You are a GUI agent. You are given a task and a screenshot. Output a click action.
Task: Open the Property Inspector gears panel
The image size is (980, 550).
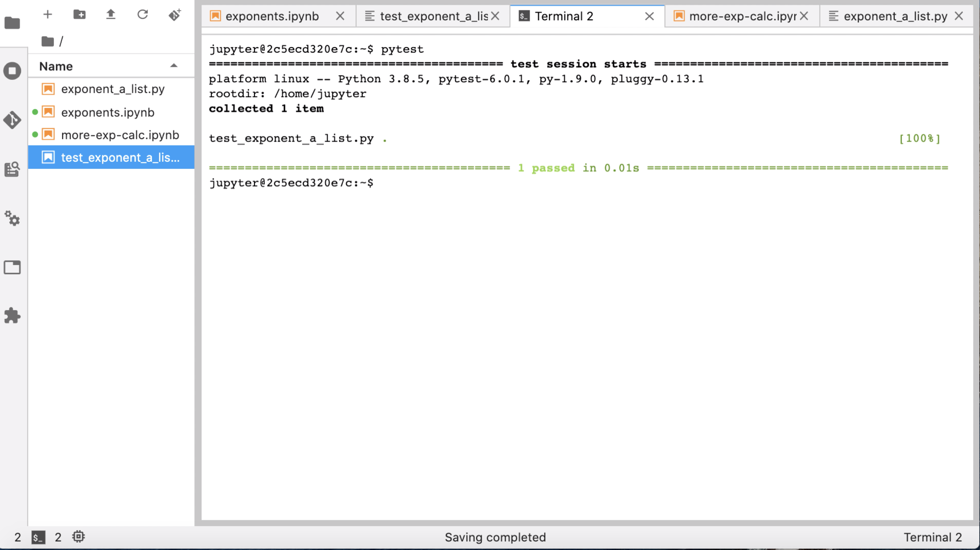12,219
